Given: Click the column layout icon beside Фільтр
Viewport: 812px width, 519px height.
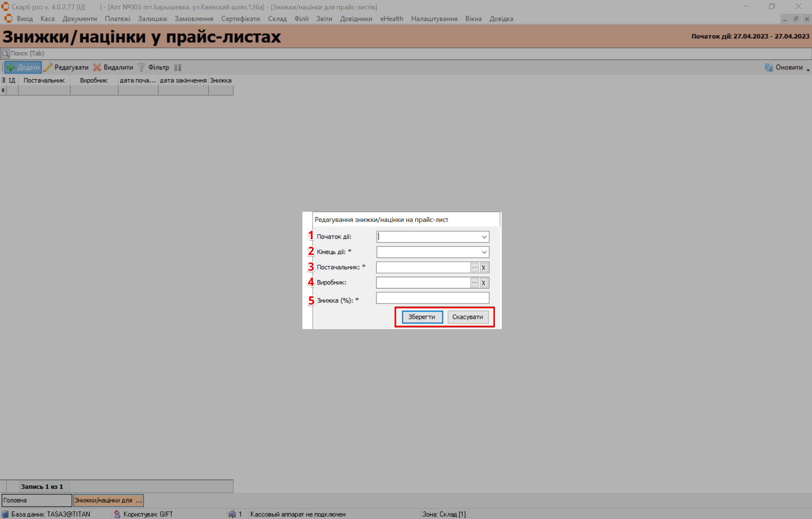Looking at the screenshot, I should pyautogui.click(x=178, y=68).
